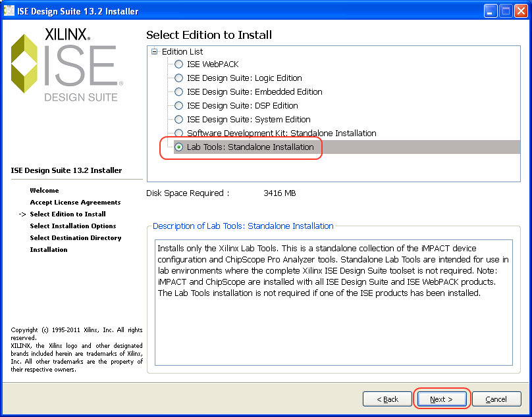
Task: Click Accept License Agreements step text
Action: click(75, 202)
